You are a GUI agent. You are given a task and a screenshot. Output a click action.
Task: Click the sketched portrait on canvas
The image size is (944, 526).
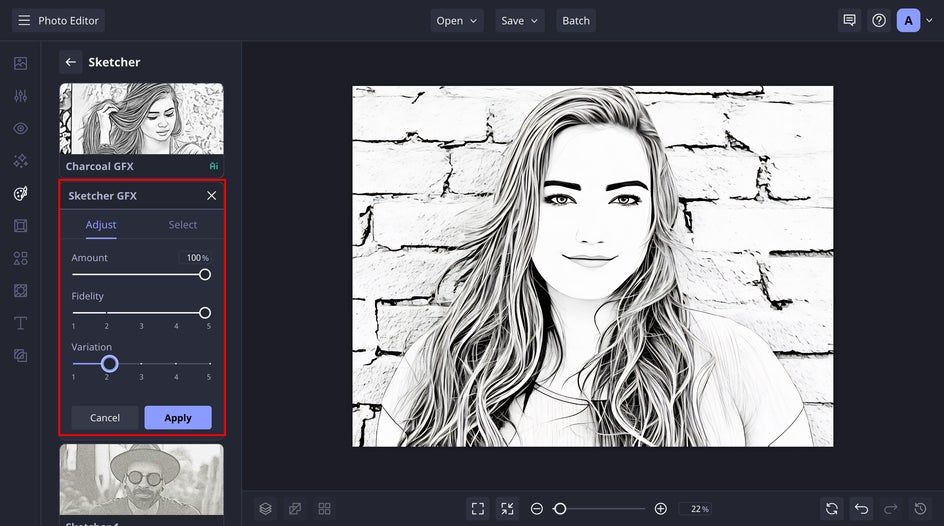point(592,266)
